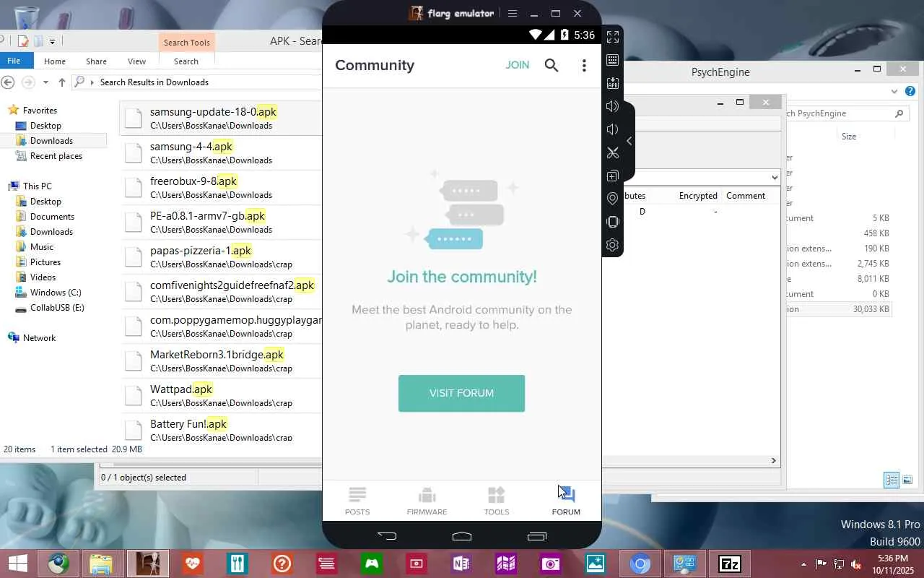Tap the VISIT FORUM button

[x=462, y=394]
